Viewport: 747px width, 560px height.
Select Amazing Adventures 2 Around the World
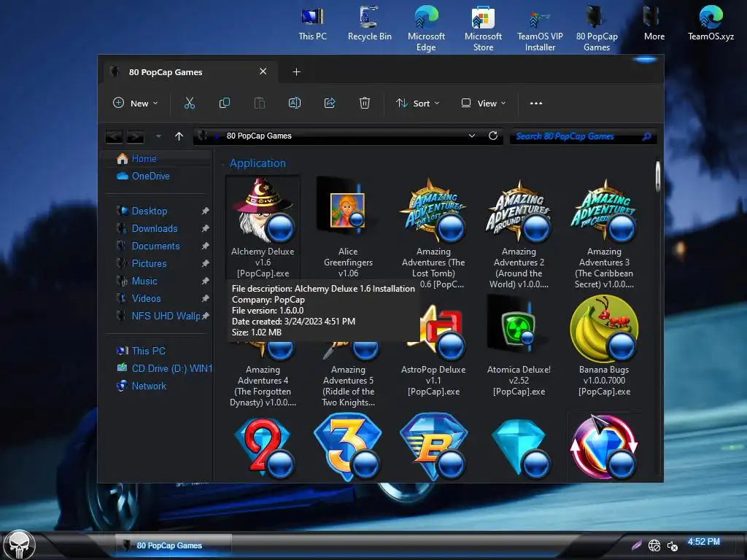(x=519, y=234)
